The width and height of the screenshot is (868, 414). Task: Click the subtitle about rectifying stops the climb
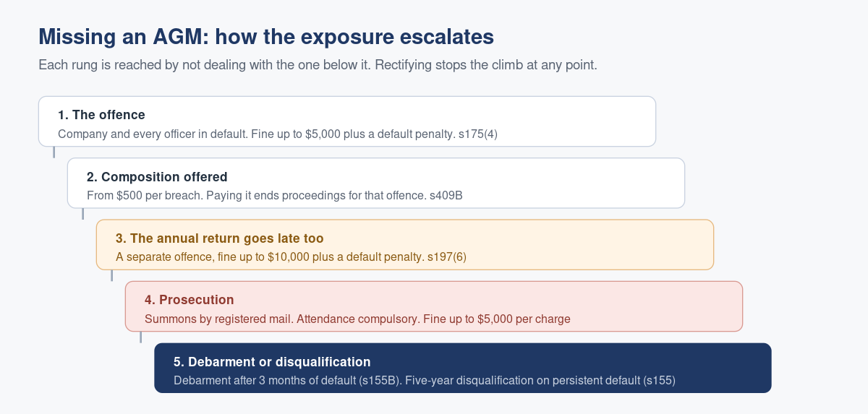pos(318,65)
